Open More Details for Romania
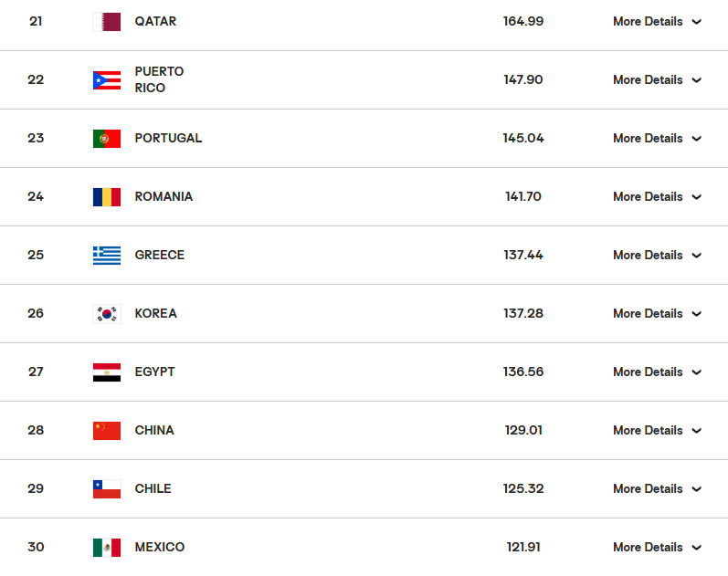This screenshot has width=728, height=576. pos(656,197)
